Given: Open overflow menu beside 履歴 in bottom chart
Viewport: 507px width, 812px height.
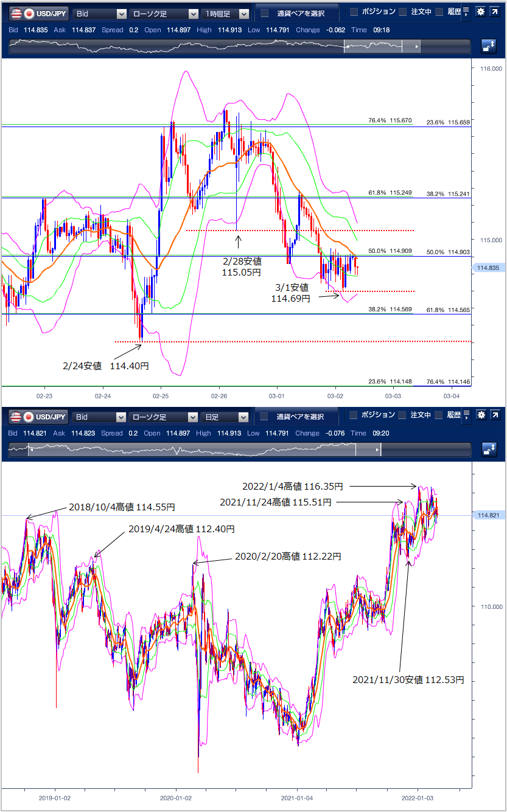Looking at the screenshot, I should (466, 416).
